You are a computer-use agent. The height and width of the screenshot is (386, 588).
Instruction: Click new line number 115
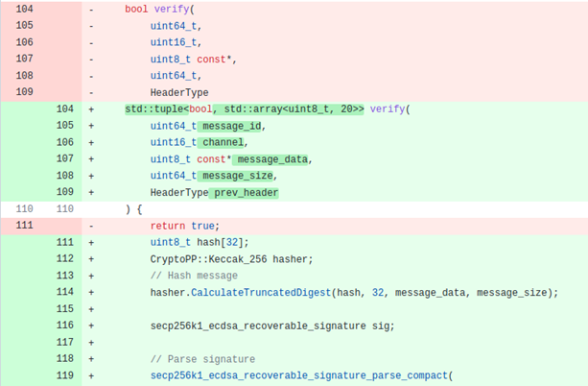(65, 308)
